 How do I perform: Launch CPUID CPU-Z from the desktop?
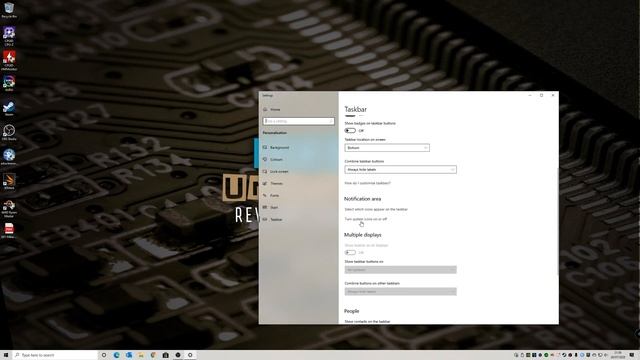pos(9,36)
